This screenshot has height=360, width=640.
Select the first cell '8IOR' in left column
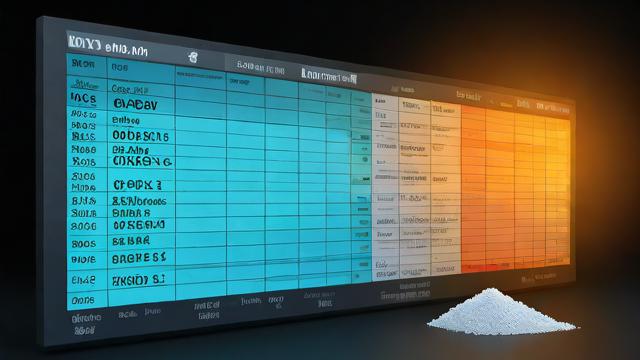point(83,63)
